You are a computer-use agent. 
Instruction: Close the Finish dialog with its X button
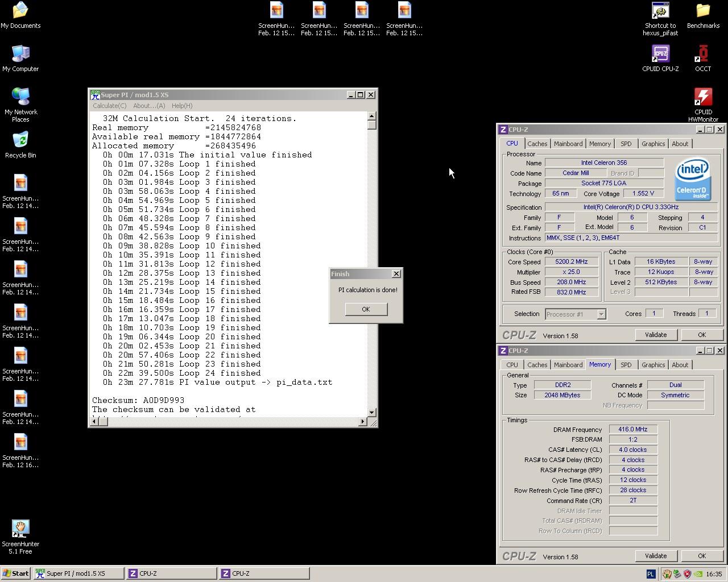[x=396, y=274]
